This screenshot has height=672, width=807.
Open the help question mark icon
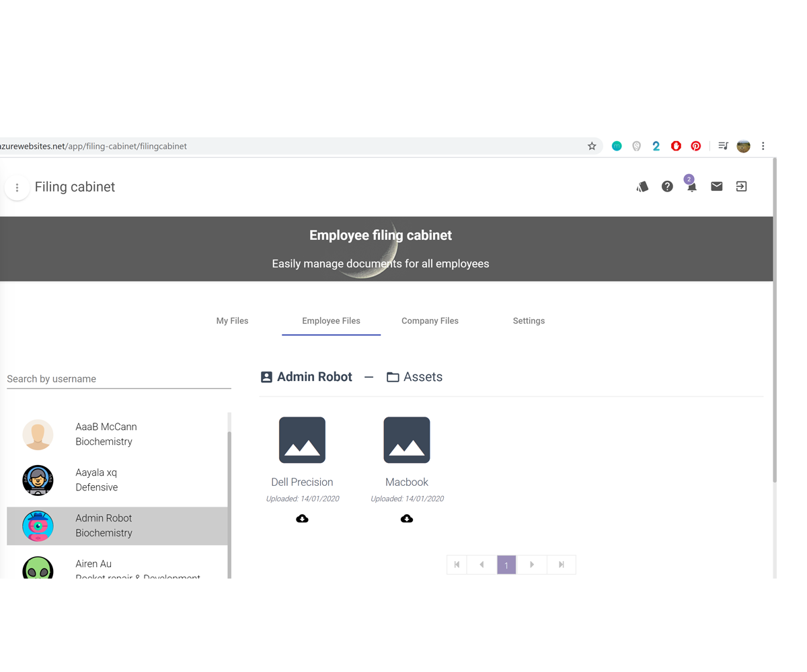[667, 187]
